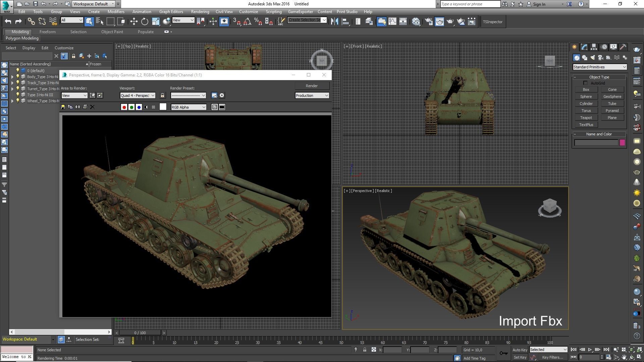644x362 pixels.
Task: Clear the rendered frame with X icon
Action: (x=92, y=107)
